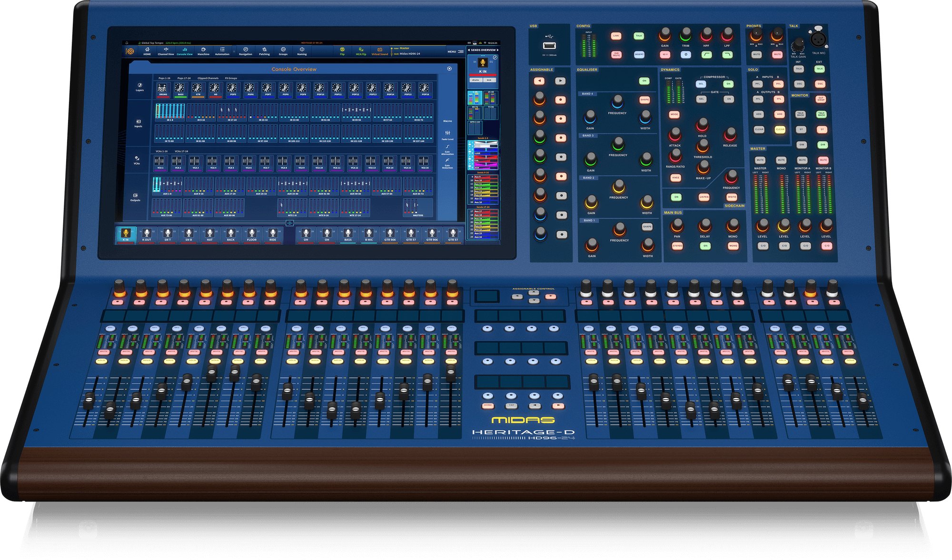Open the Patching screen
Screen dimensions: 952x560
pos(264,52)
